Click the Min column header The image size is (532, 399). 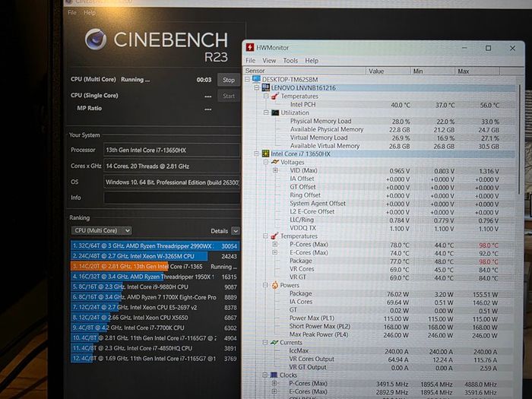[432, 71]
